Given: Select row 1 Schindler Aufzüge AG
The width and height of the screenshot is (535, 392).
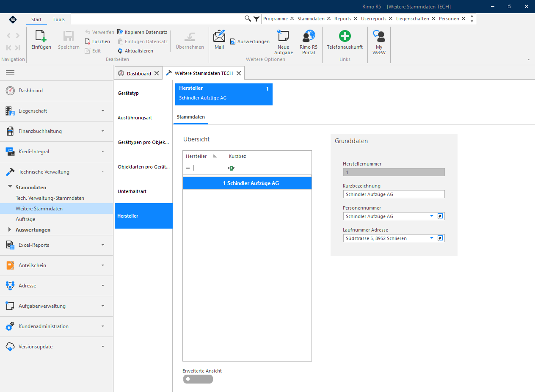Looking at the screenshot, I should point(247,183).
